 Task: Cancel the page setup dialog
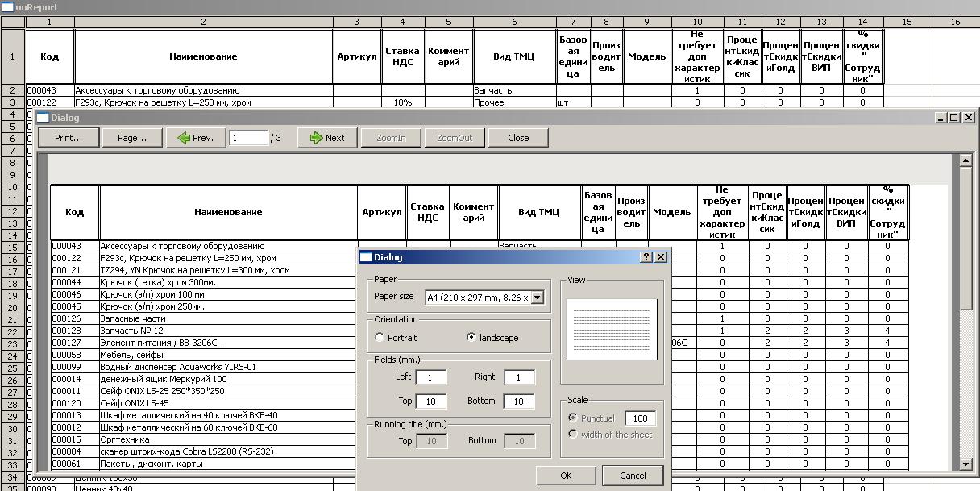point(633,476)
